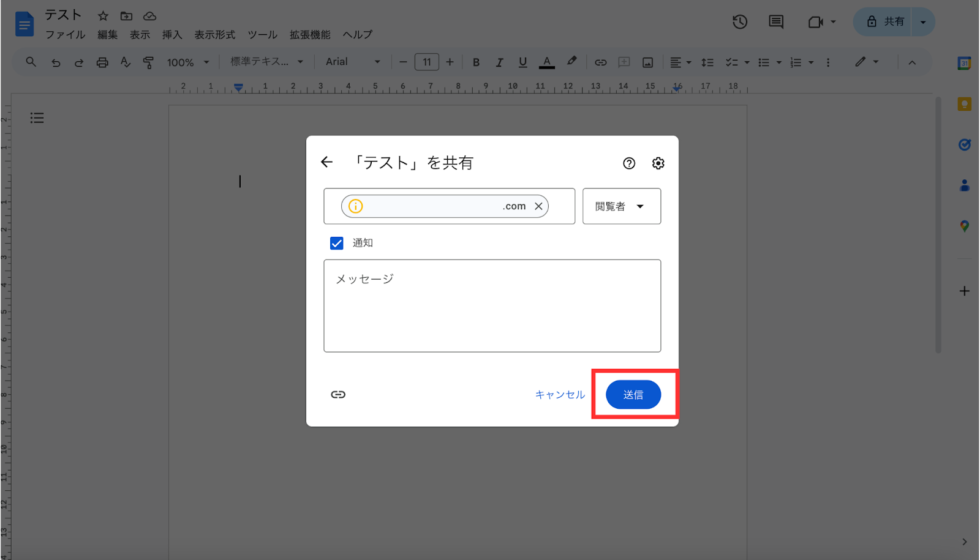Expand the share button dropdown arrow

[x=923, y=22]
